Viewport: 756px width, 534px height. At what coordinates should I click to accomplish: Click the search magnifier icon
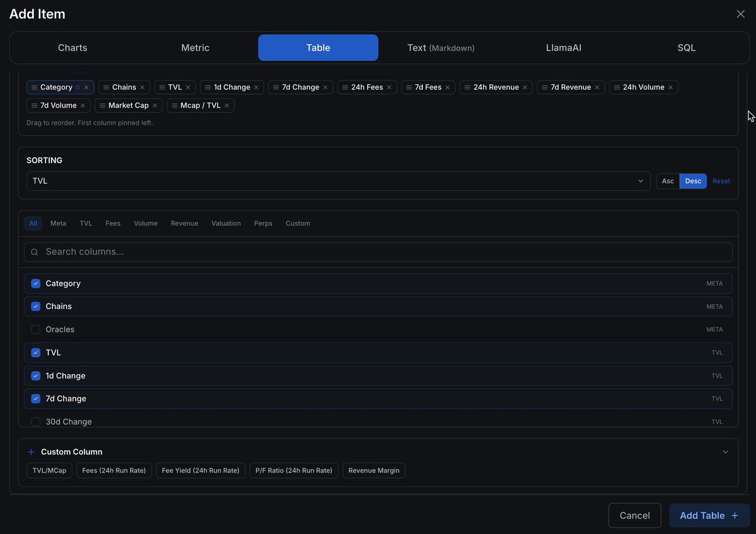(35, 252)
